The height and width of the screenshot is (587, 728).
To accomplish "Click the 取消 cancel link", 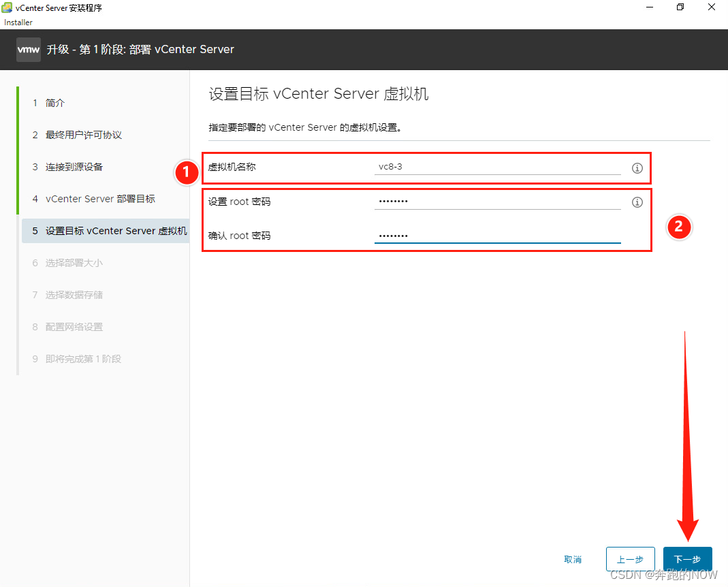I will click(573, 559).
